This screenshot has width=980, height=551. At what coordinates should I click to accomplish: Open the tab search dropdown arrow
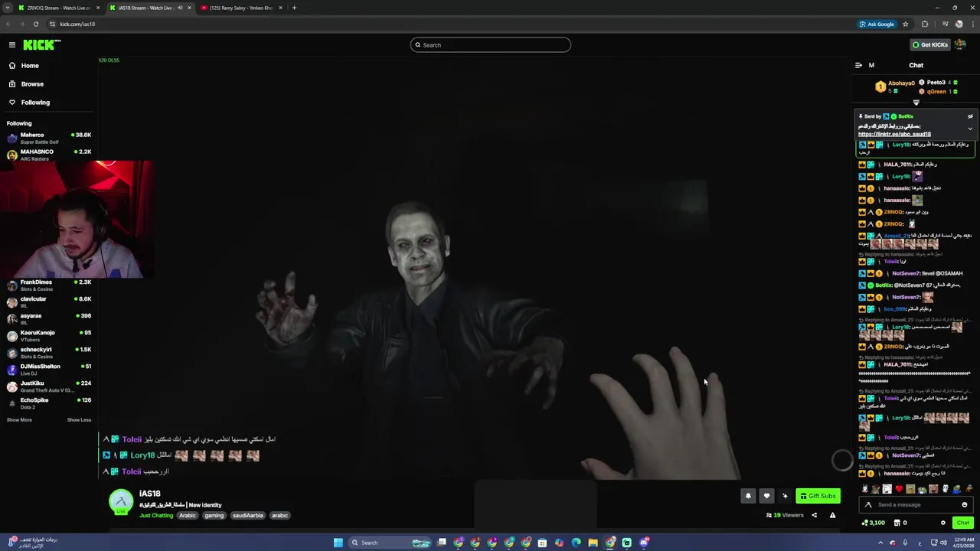click(x=7, y=8)
